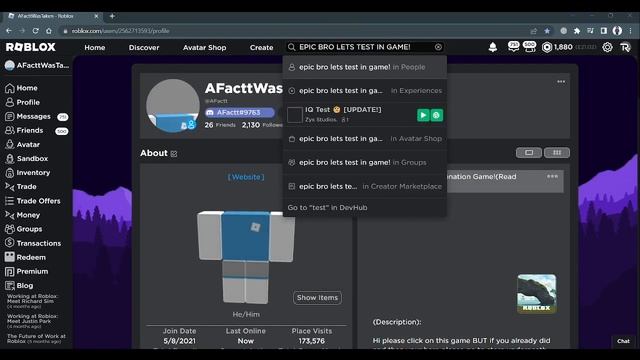View the 26 Friends count
The height and width of the screenshot is (360, 640).
[x=220, y=125]
